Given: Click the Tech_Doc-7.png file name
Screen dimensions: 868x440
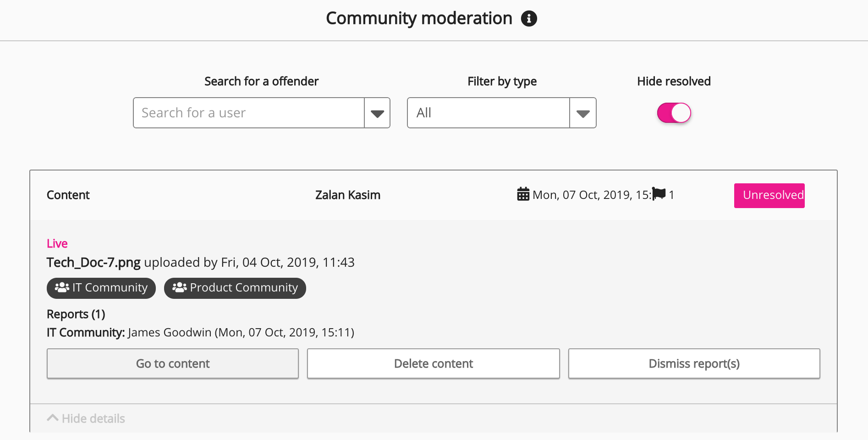Looking at the screenshot, I should click(93, 263).
